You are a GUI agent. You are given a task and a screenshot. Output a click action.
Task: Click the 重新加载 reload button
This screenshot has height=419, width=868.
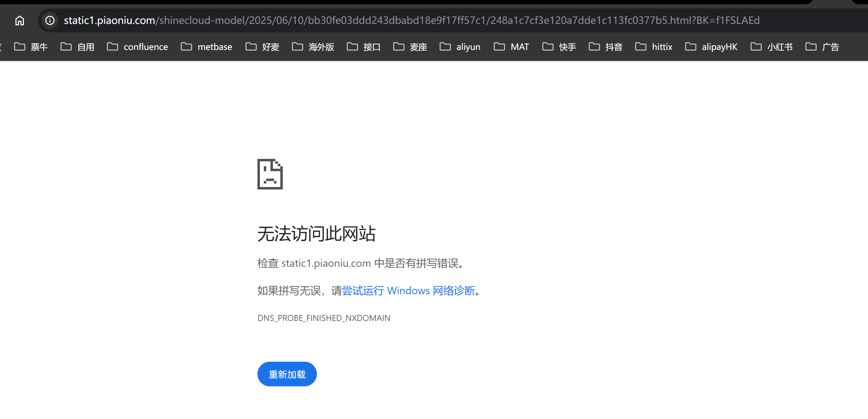click(287, 374)
